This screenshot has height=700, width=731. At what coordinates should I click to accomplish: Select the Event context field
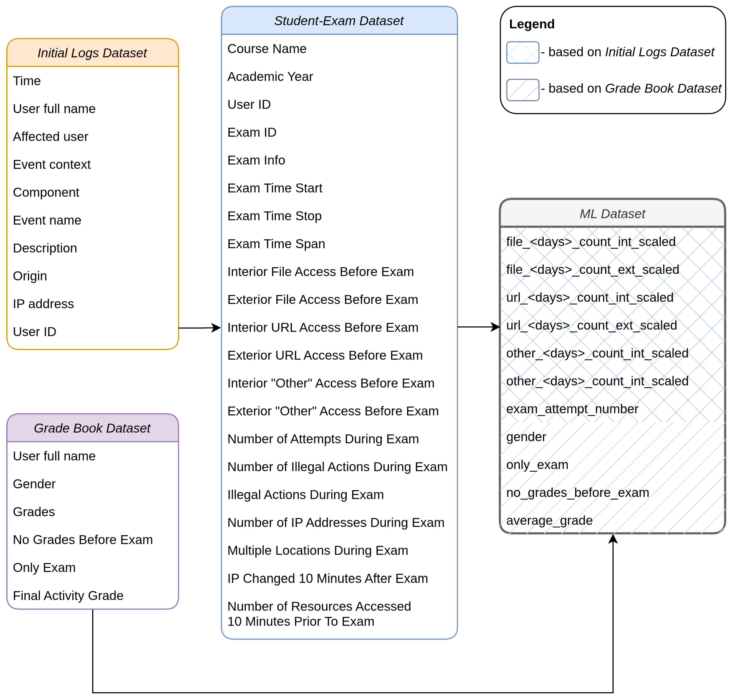coord(52,164)
